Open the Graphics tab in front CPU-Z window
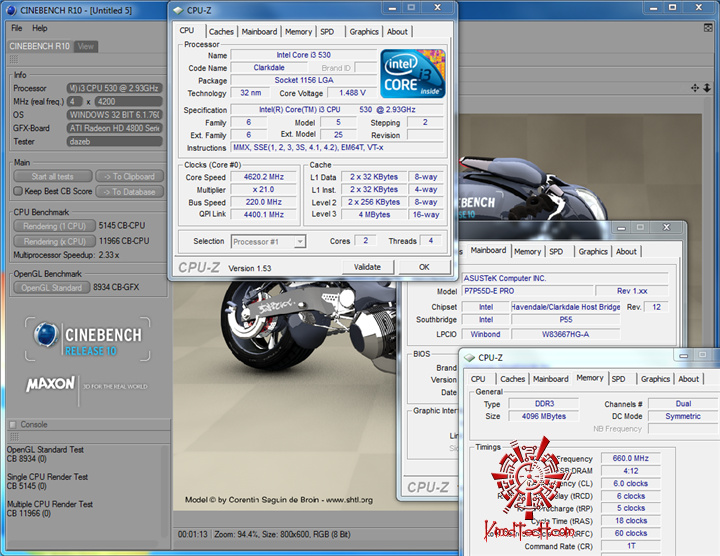720x556 pixels. 364,32
